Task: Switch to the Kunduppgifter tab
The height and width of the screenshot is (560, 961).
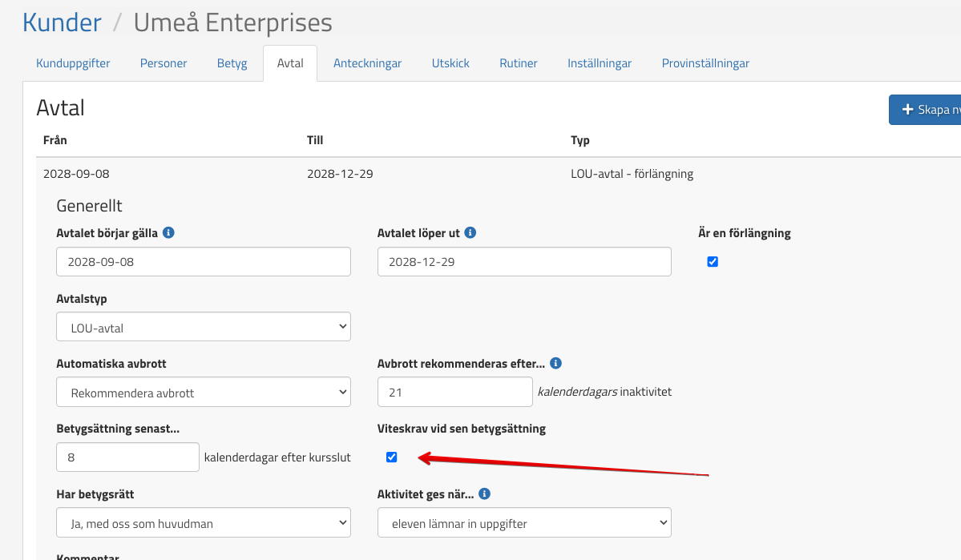Action: pyautogui.click(x=73, y=63)
